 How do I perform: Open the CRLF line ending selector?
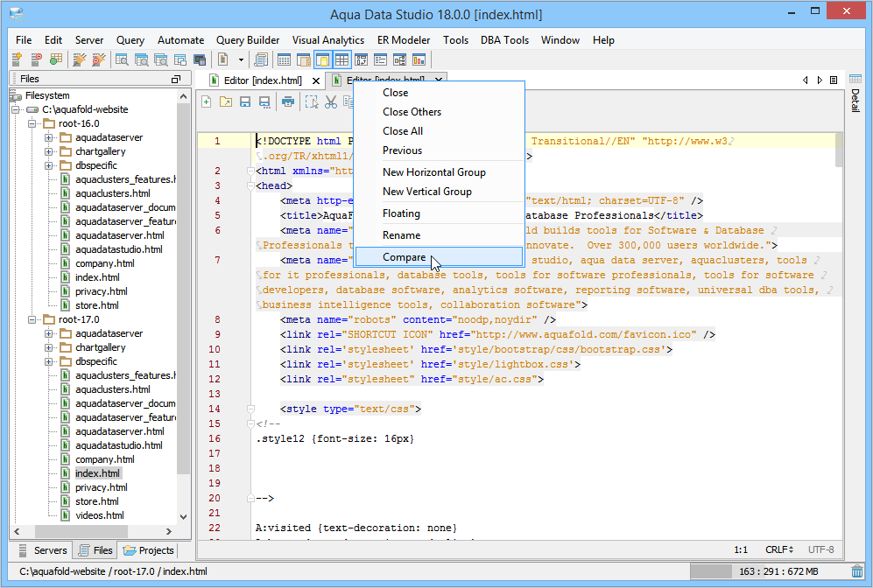[779, 549]
